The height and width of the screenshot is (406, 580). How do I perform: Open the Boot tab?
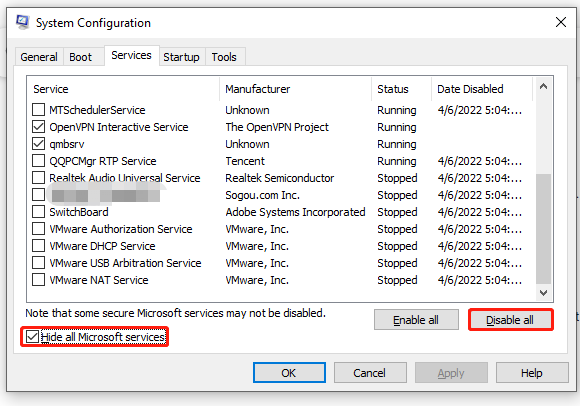pyautogui.click(x=80, y=57)
